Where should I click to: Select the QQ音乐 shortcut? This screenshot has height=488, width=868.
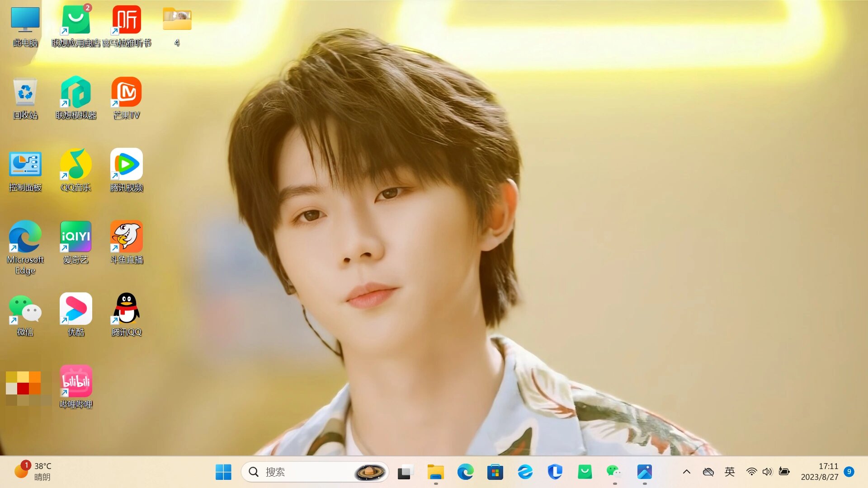click(76, 171)
